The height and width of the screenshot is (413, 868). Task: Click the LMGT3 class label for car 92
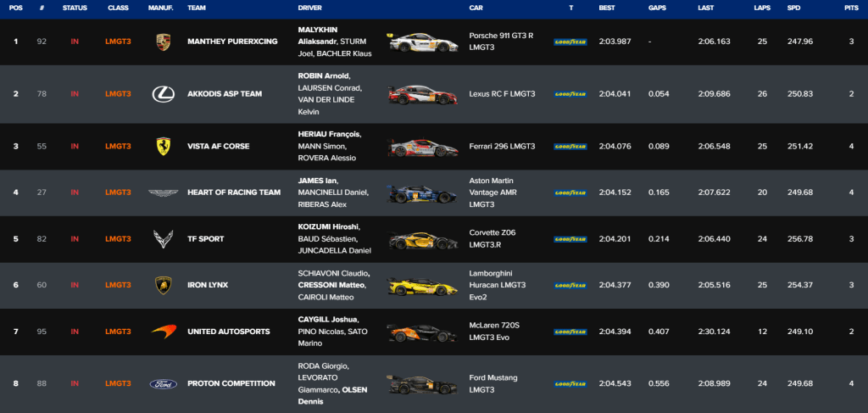pyautogui.click(x=118, y=42)
